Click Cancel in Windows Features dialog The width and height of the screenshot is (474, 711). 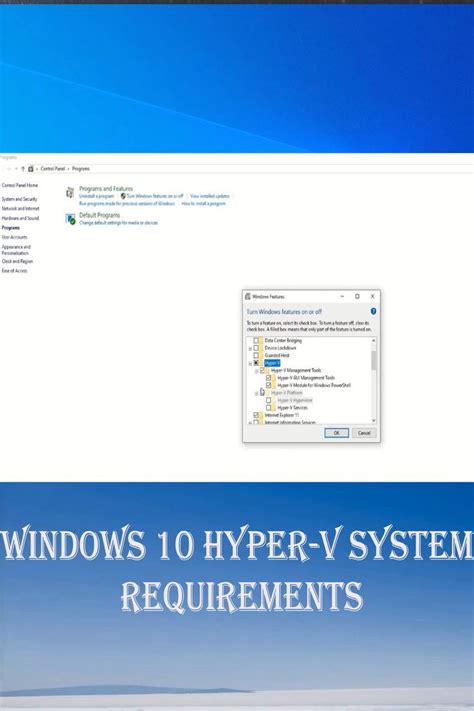pyautogui.click(x=364, y=433)
